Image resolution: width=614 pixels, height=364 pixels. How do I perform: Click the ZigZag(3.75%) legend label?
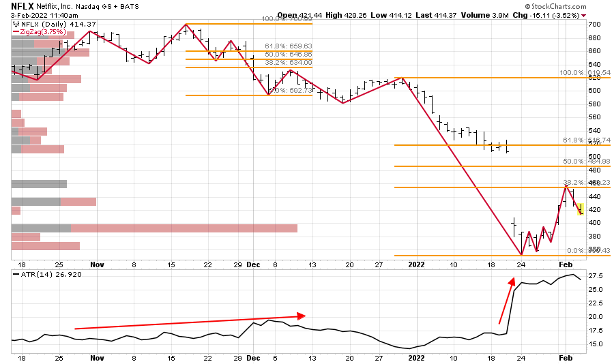click(43, 32)
